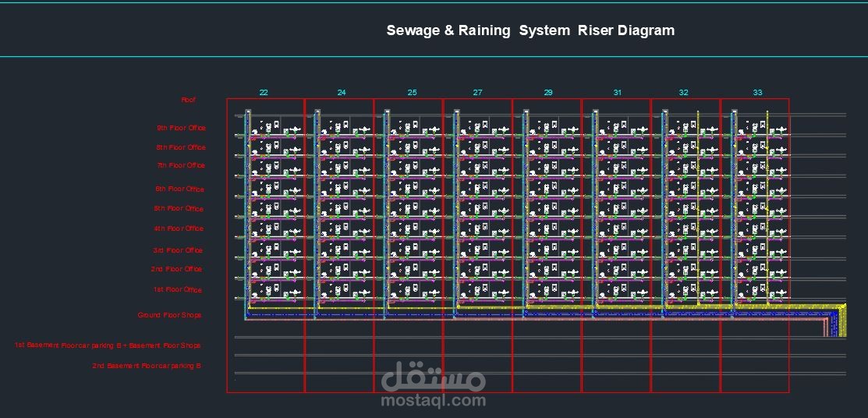Click the "Ground Floor Shops" label
Viewport: 868px width, 418px height.
tap(169, 315)
